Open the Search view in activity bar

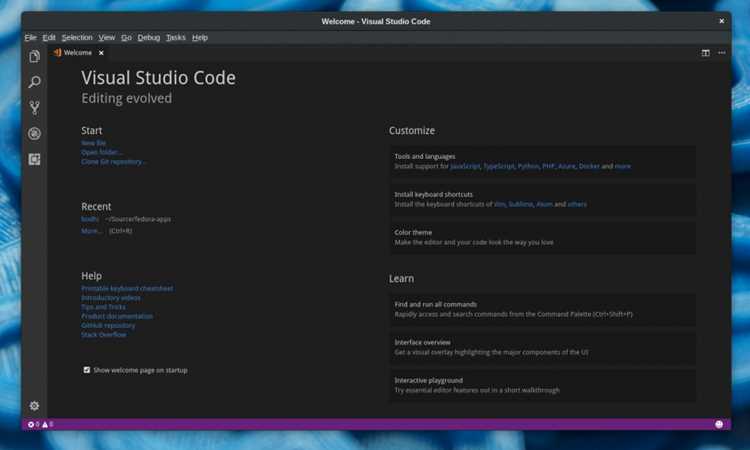point(34,82)
